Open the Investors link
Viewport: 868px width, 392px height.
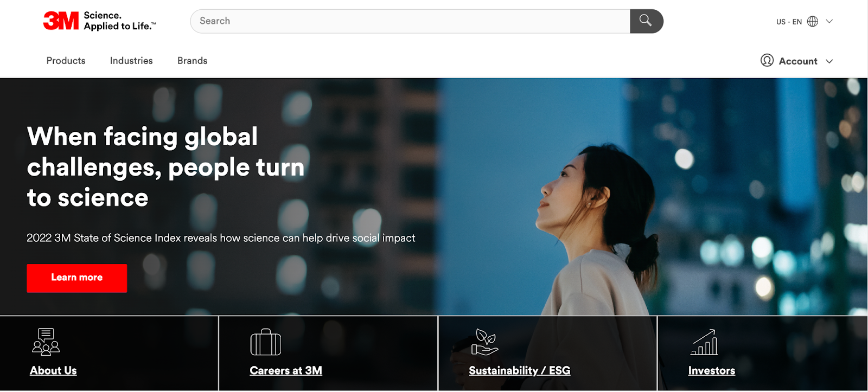[x=712, y=371]
